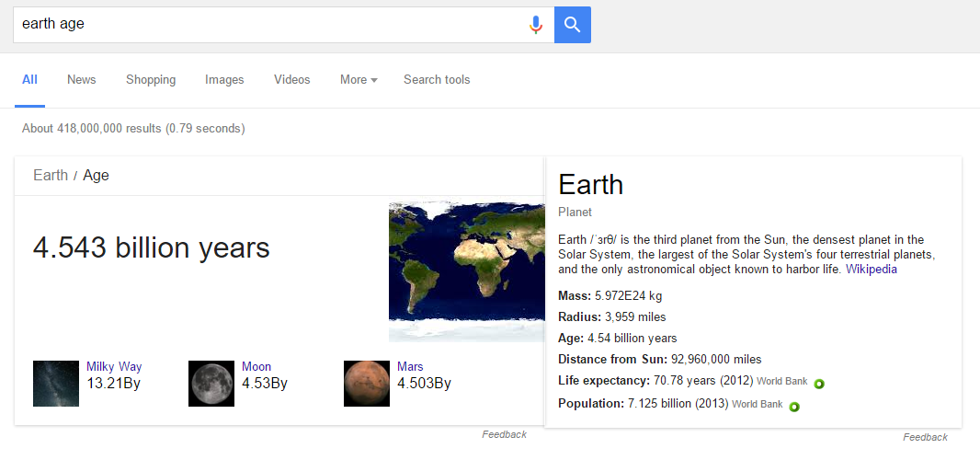Click Feedback under the Earth knowledge panel
This screenshot has height=460, width=980.
924,437
